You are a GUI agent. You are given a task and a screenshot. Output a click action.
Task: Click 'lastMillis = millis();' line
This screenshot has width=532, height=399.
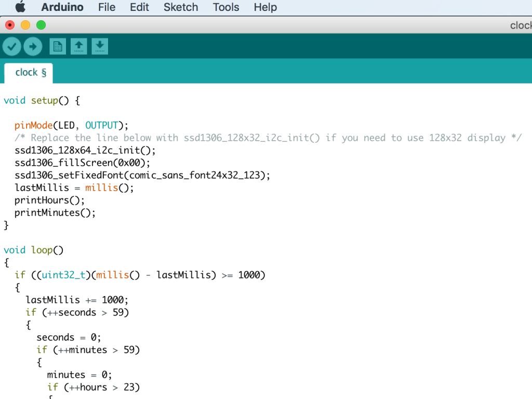click(74, 188)
